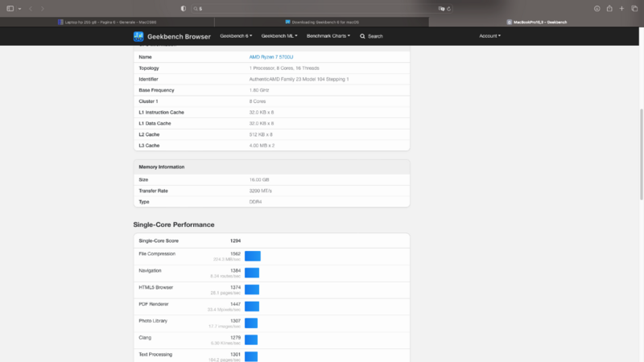This screenshot has width=644, height=362.
Task: Expand the Geekbench 6 menu
Action: coord(236,36)
